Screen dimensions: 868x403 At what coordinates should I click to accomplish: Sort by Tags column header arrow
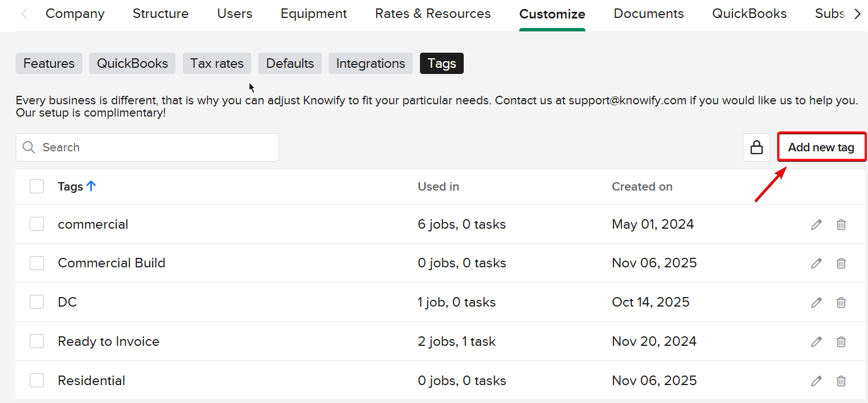click(x=91, y=187)
